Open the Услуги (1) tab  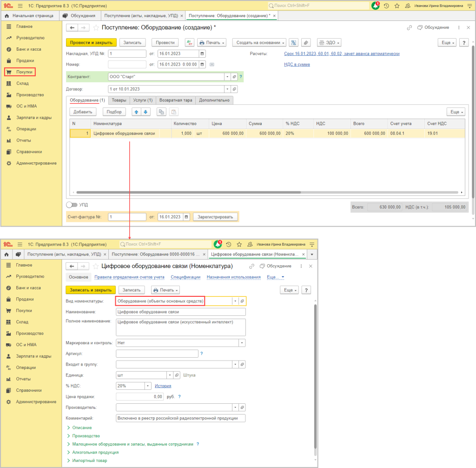click(143, 100)
